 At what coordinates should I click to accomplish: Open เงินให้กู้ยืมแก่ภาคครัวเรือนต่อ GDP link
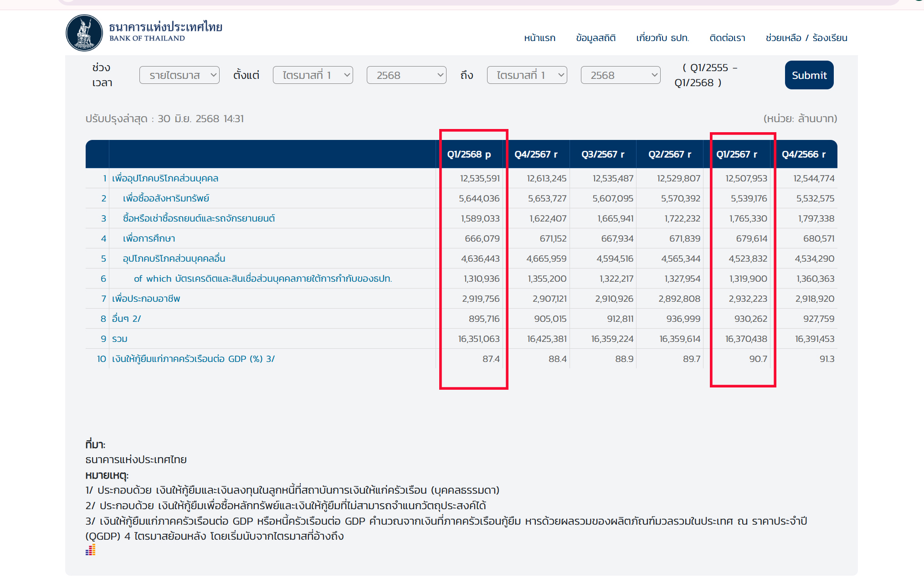[193, 359]
